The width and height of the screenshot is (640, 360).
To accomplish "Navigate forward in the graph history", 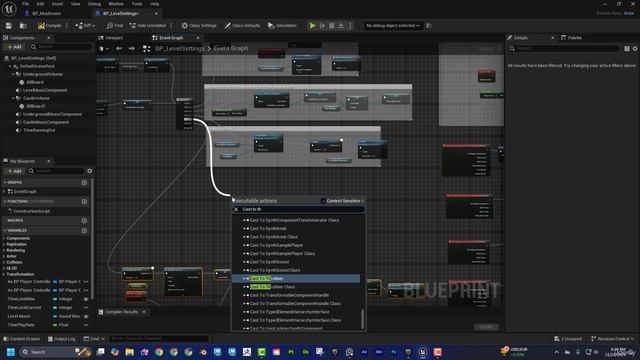I will click(x=131, y=49).
